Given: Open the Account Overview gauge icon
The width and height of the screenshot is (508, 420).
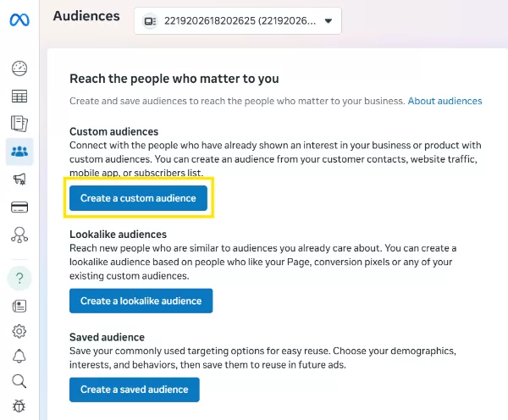Looking at the screenshot, I should click(19, 69).
